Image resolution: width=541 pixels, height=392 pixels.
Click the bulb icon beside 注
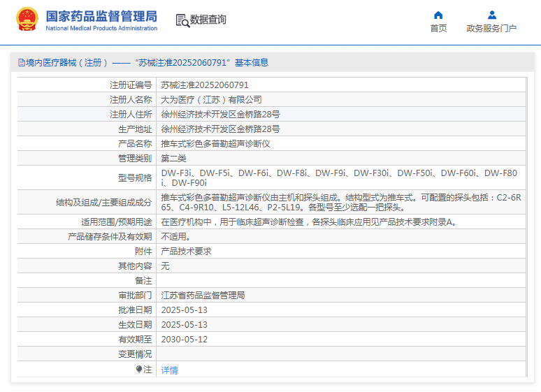[x=139, y=369]
